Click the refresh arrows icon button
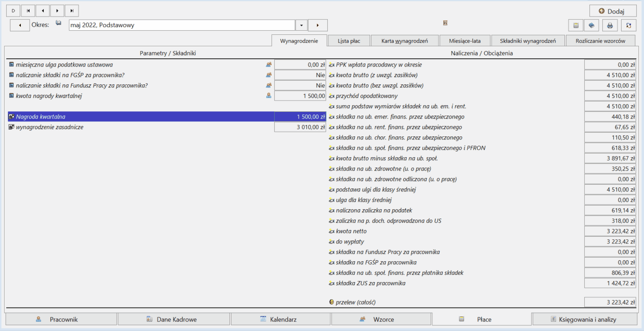The image size is (644, 331). tap(628, 25)
